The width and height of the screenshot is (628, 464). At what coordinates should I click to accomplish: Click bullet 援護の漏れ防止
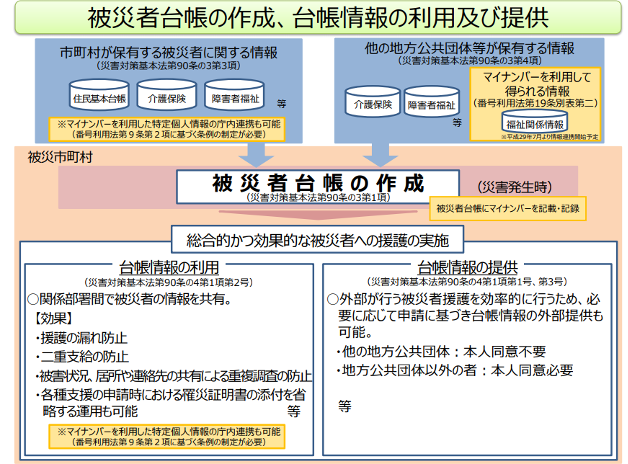pos(81,338)
